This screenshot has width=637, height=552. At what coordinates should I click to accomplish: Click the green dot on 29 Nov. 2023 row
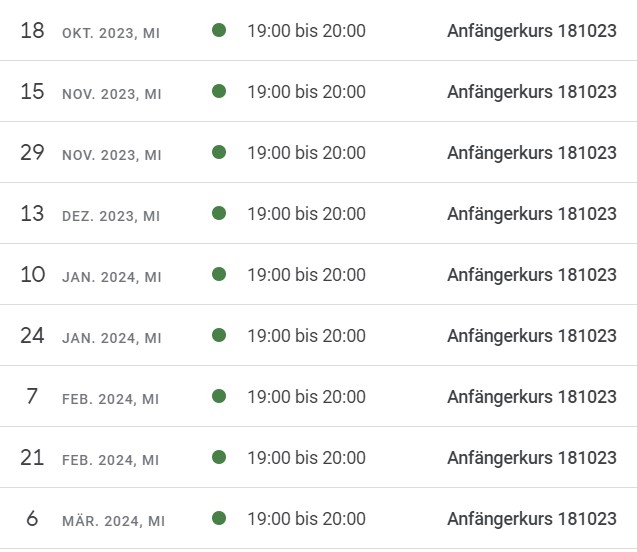219,152
